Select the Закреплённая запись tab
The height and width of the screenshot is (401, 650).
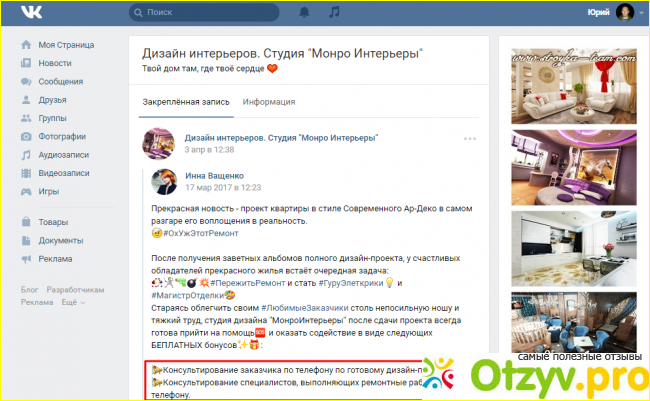pyautogui.click(x=186, y=102)
